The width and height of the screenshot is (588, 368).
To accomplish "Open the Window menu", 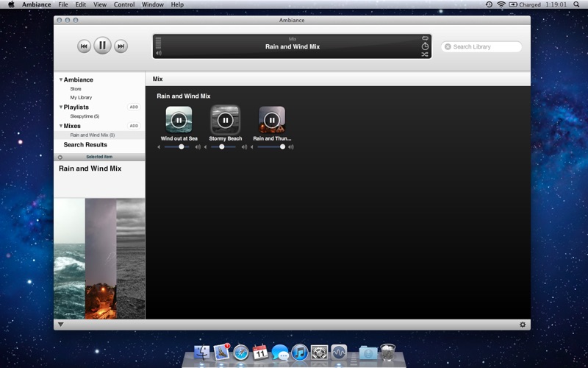I will pos(153,4).
